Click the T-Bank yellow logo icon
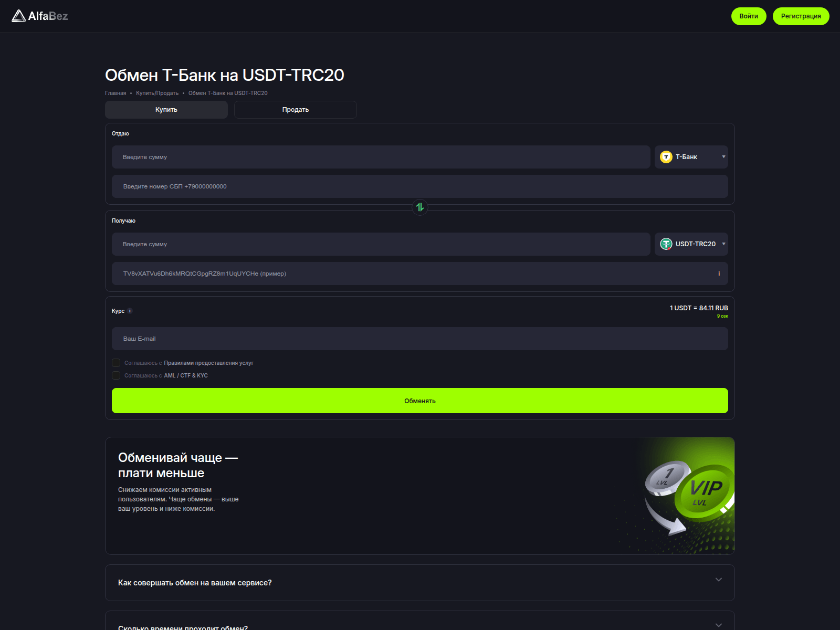The height and width of the screenshot is (630, 840). (666, 157)
